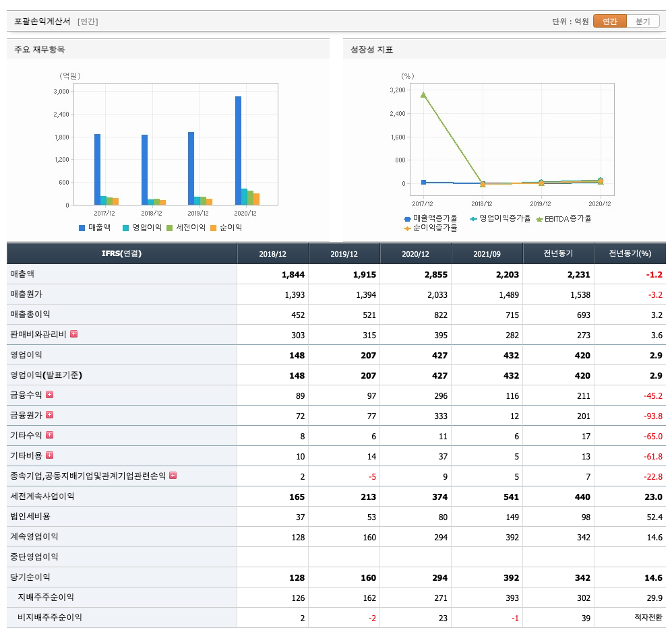
Task: Click the 지배주주순이익 row label
Action: 45,597
